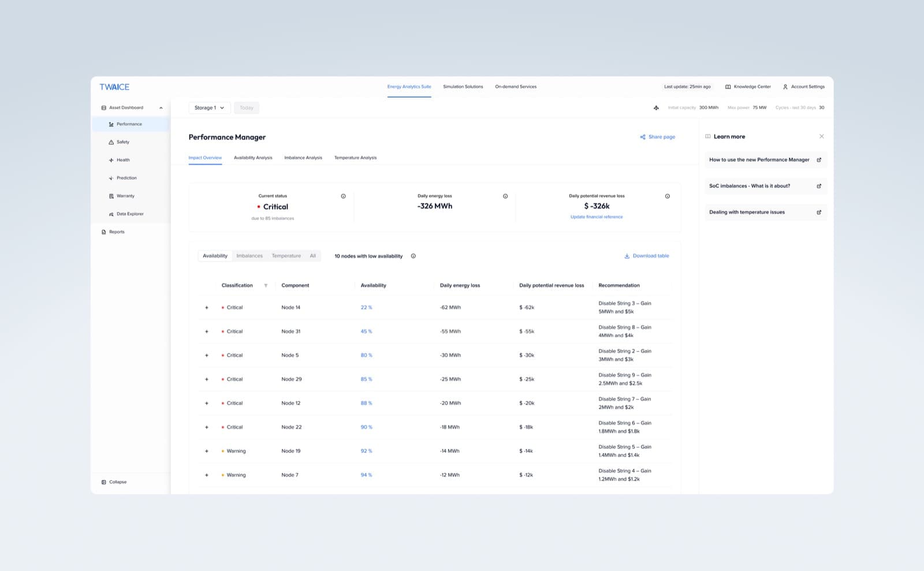Screen dimensions: 924x571
Task: Open Data Explorer in sidebar
Action: coord(130,214)
